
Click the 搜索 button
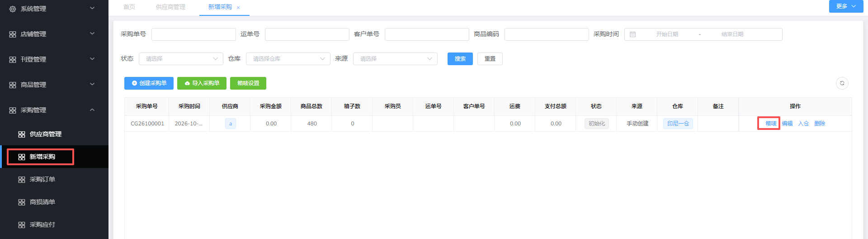[x=460, y=59]
